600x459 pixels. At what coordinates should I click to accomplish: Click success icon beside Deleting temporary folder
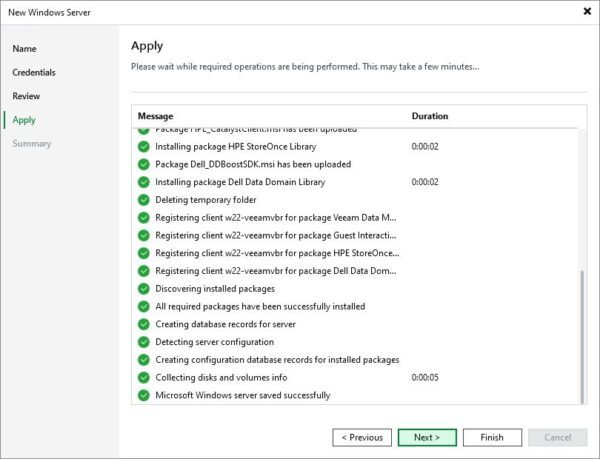pyautogui.click(x=143, y=200)
